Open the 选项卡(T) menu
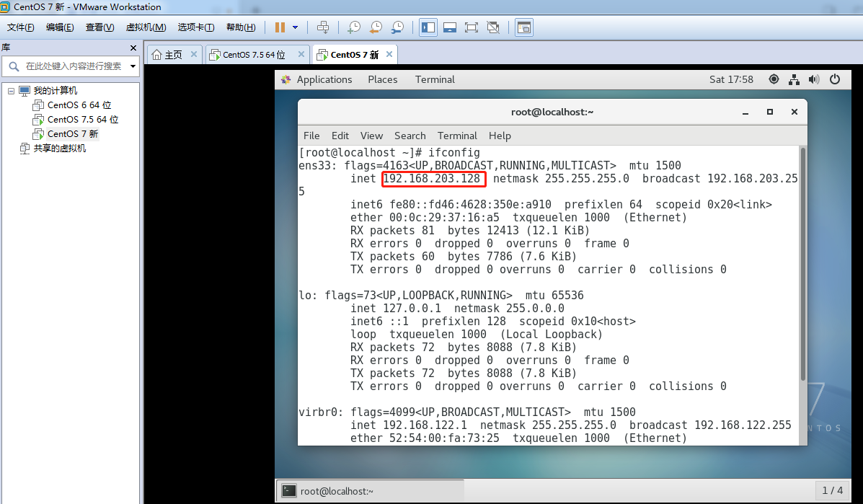Screen dimensions: 863x504 pyautogui.click(x=196, y=27)
